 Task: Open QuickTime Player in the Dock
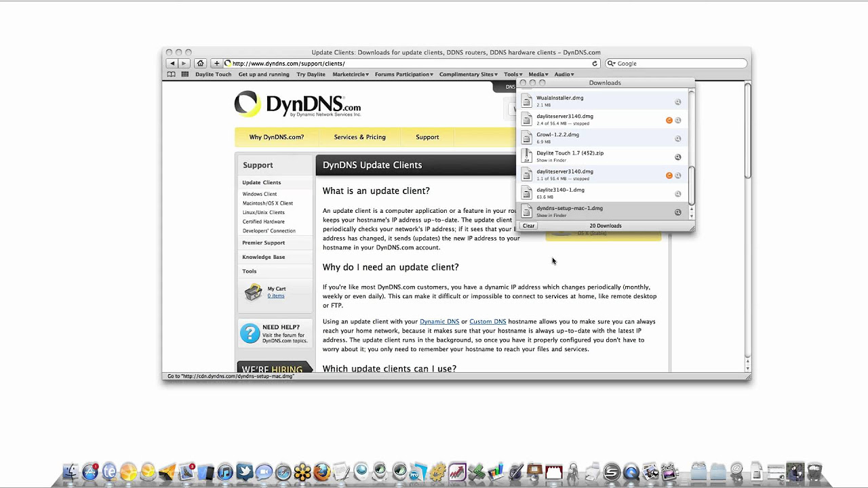[x=631, y=472]
